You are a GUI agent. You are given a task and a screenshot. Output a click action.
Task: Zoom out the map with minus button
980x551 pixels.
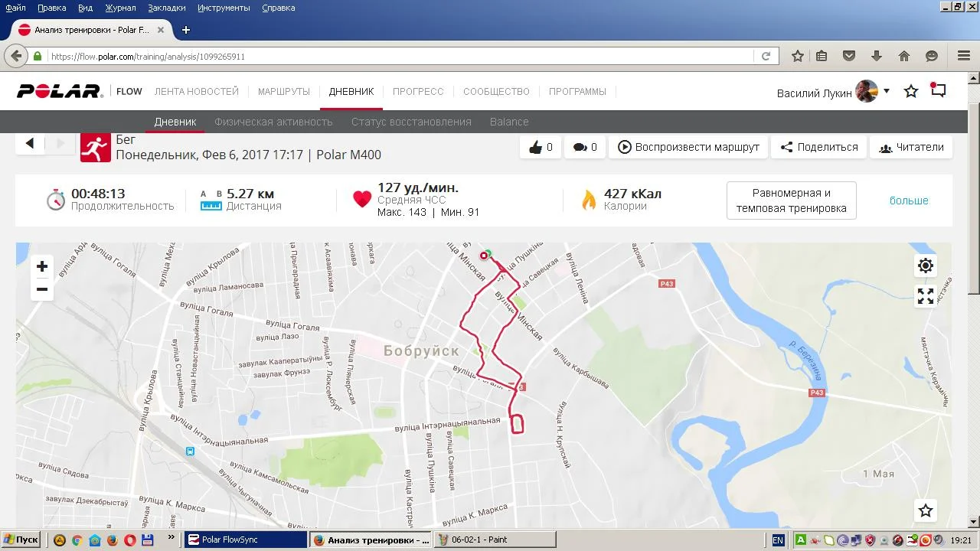point(42,289)
